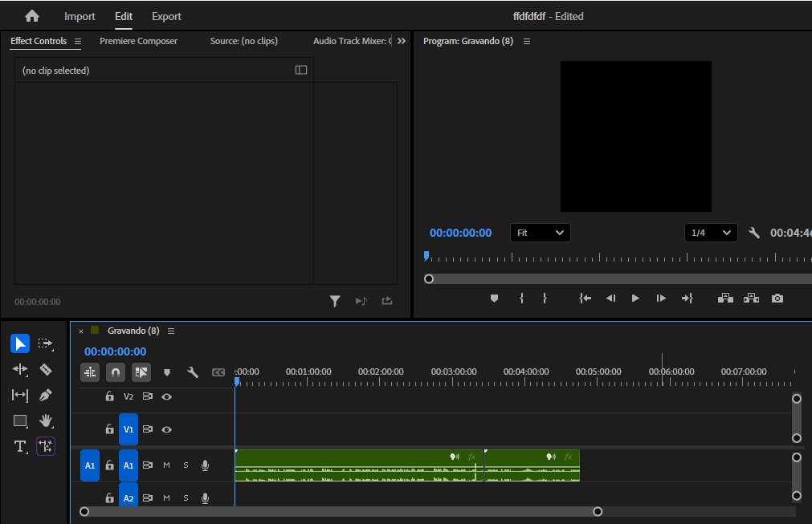Image resolution: width=812 pixels, height=524 pixels.
Task: Click Program monitor playhead marker
Action: [x=426, y=255]
